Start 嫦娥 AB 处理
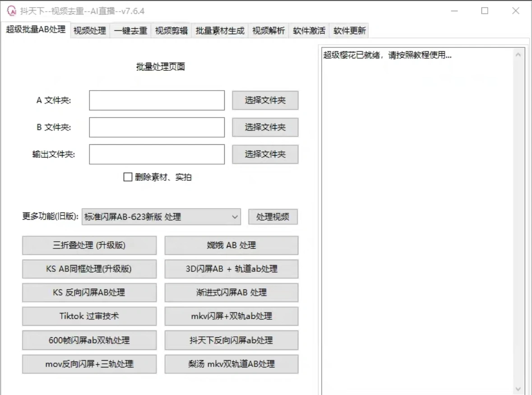Image resolution: width=532 pixels, height=395 pixels. pos(231,245)
